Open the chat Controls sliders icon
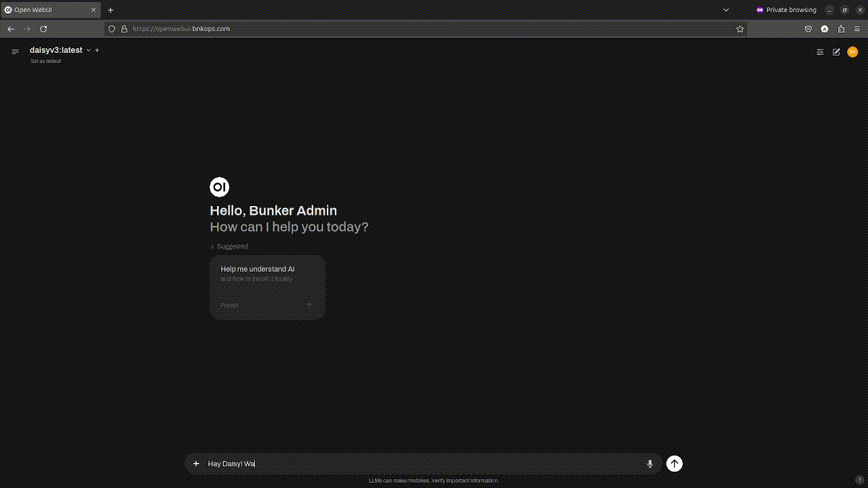The image size is (868, 488). pos(820,52)
